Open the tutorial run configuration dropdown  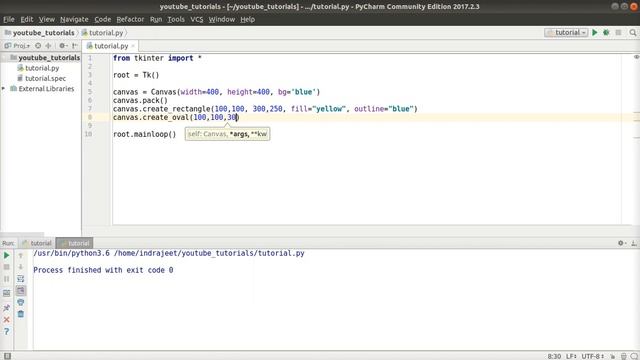click(x=566, y=32)
